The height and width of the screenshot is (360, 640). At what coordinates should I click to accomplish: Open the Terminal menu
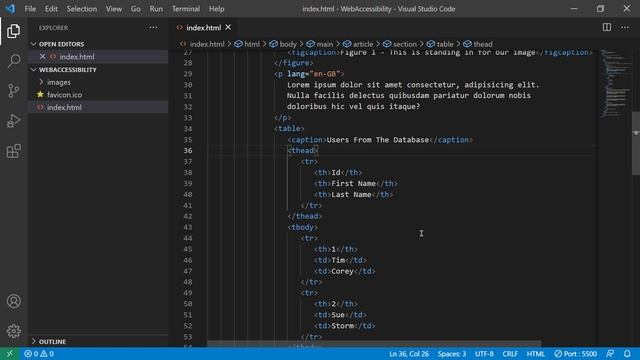click(186, 9)
